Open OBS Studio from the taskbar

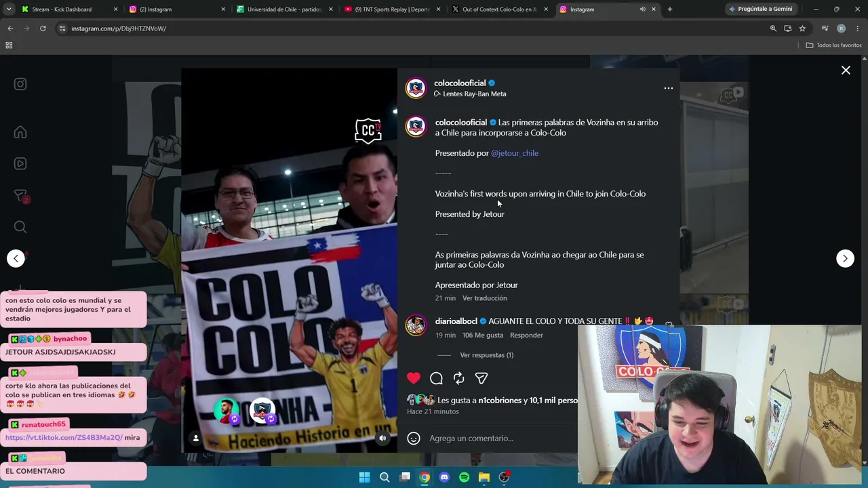(504, 477)
